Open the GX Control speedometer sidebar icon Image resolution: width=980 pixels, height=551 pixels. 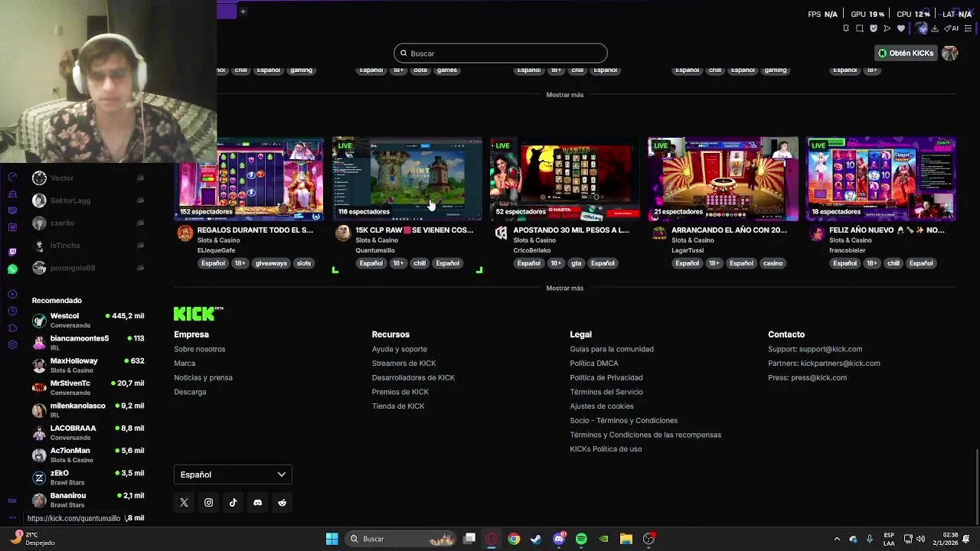[12, 177]
